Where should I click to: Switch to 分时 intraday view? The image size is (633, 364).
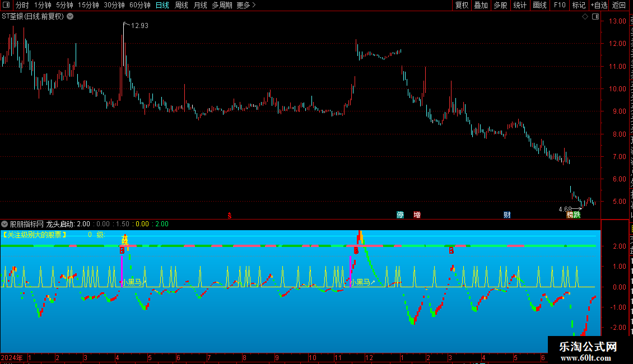(22, 5)
